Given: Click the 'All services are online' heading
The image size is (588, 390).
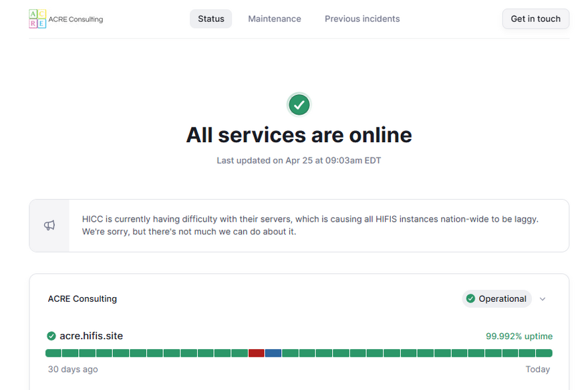Looking at the screenshot, I should coord(299,135).
